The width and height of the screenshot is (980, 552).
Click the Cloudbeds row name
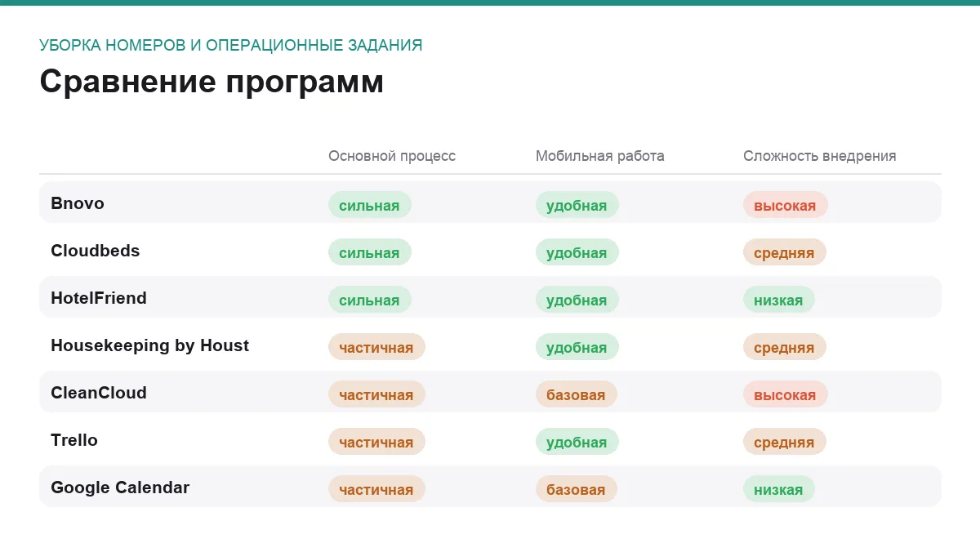pyautogui.click(x=96, y=251)
